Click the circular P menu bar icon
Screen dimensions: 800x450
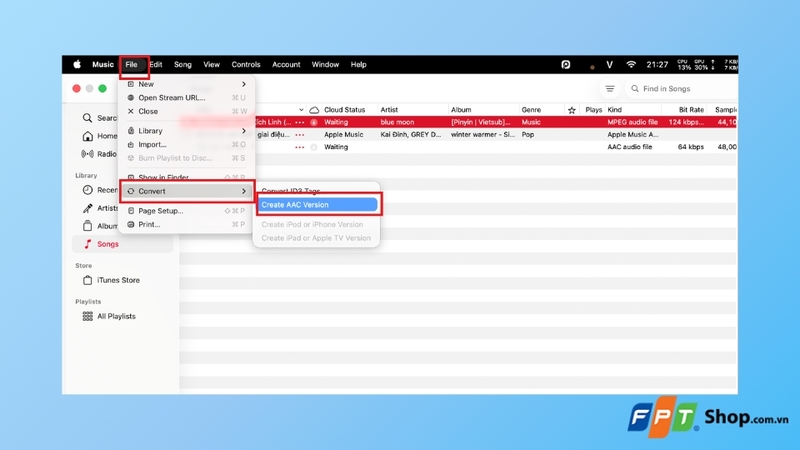click(x=566, y=64)
